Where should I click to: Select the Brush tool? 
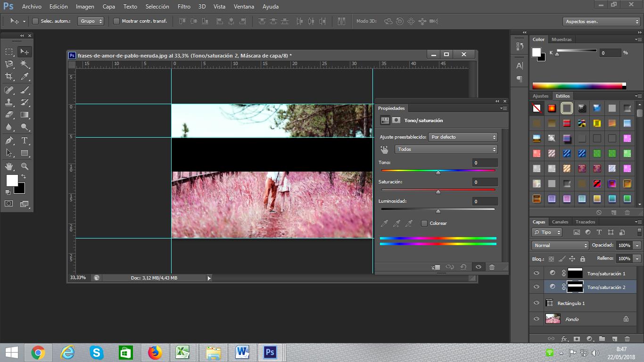[x=25, y=90]
